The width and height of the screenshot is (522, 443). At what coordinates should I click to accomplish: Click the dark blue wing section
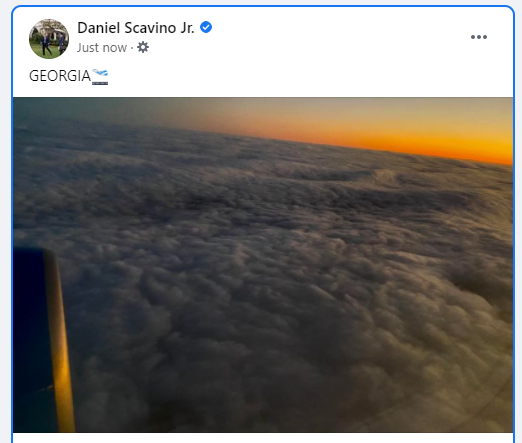(x=32, y=340)
